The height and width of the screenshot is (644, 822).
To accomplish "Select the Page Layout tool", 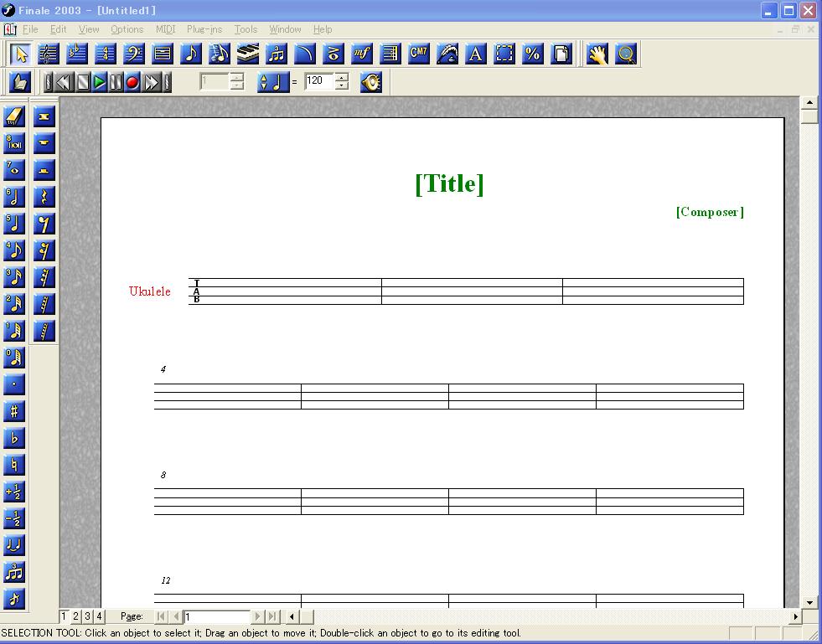I will pyautogui.click(x=561, y=54).
